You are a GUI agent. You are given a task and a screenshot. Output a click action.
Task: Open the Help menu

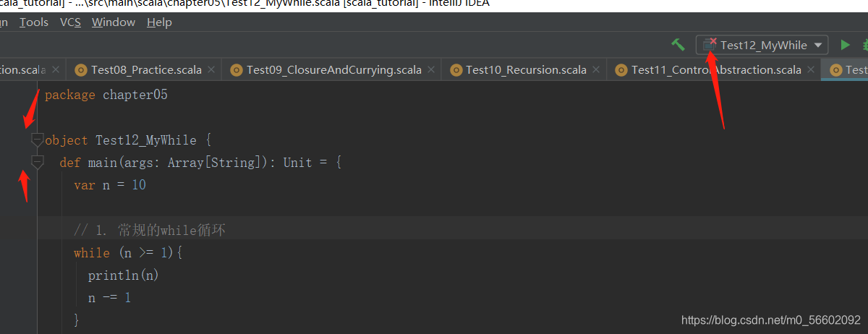(x=159, y=22)
